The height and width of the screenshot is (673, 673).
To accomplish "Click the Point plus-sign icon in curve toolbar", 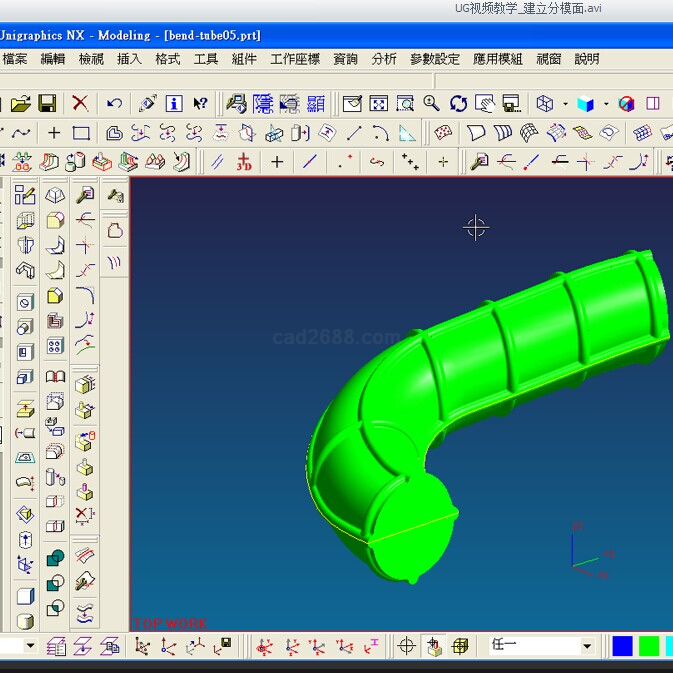I will coord(277,162).
